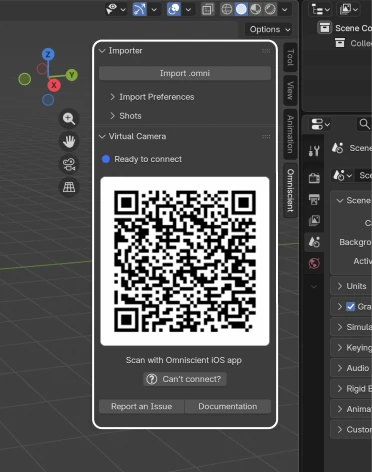This screenshot has height=472, width=372.
Task: Expand the Keying Sets section
Action: click(351, 348)
